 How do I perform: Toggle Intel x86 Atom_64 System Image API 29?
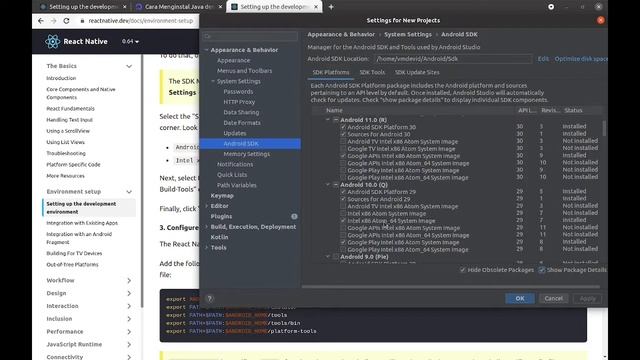coord(343,221)
